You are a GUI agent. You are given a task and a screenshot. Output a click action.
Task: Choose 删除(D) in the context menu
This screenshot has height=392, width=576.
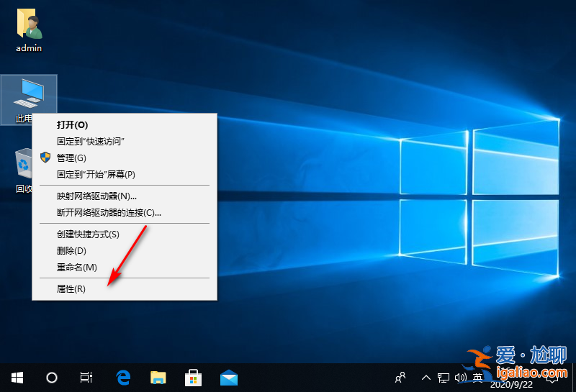click(125, 251)
